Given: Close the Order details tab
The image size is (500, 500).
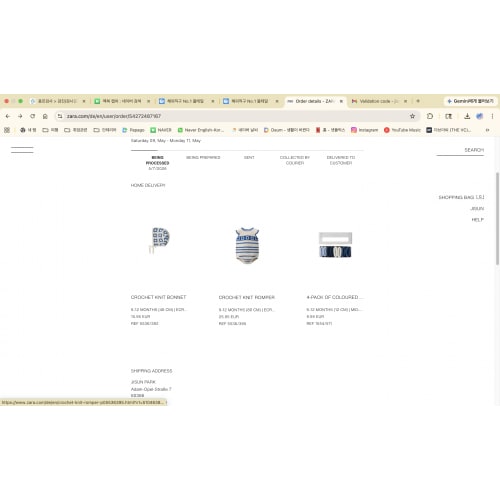Looking at the screenshot, I should tap(341, 101).
